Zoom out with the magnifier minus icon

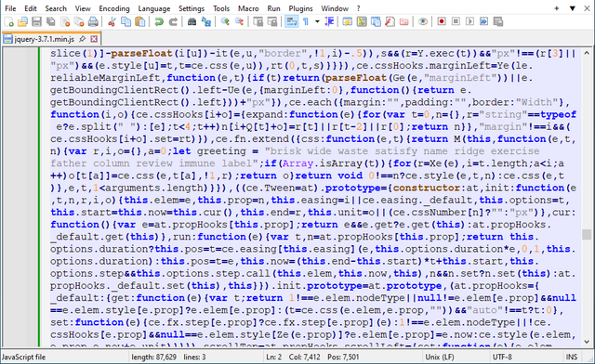pyautogui.click(x=239, y=21)
